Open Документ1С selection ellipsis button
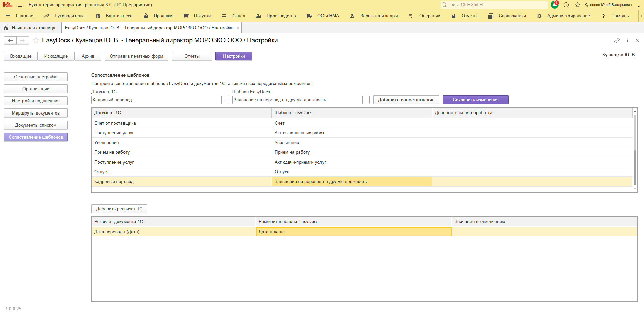 pyautogui.click(x=225, y=100)
